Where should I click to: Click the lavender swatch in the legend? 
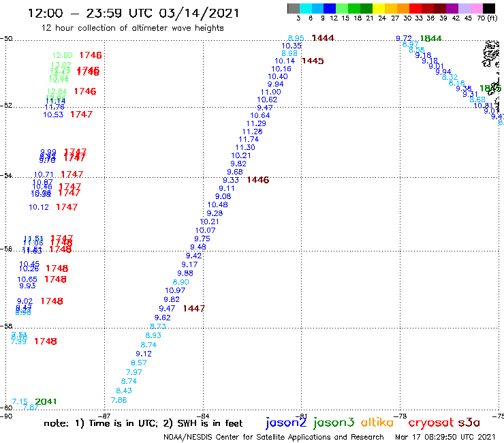click(x=464, y=8)
